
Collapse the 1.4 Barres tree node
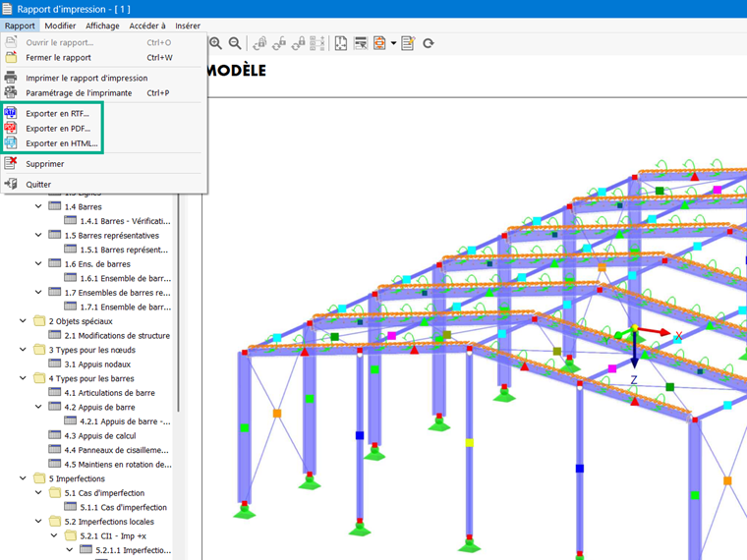(38, 206)
